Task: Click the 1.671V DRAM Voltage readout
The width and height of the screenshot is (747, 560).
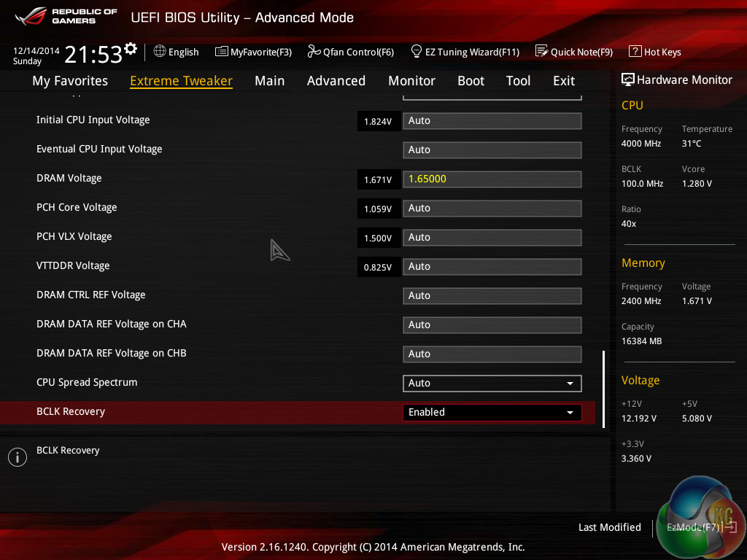Action: coord(379,179)
